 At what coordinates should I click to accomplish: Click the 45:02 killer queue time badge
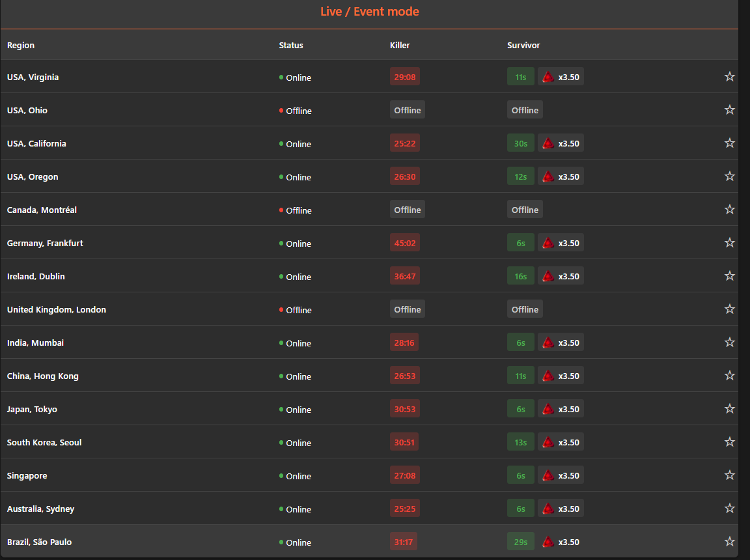pos(405,243)
